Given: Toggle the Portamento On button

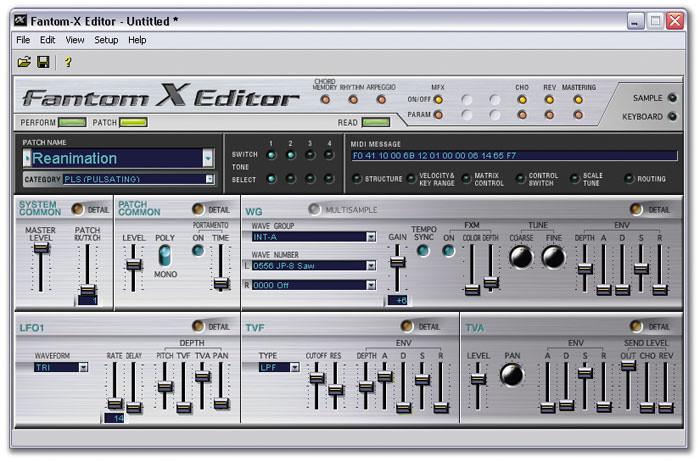Looking at the screenshot, I should click(197, 252).
